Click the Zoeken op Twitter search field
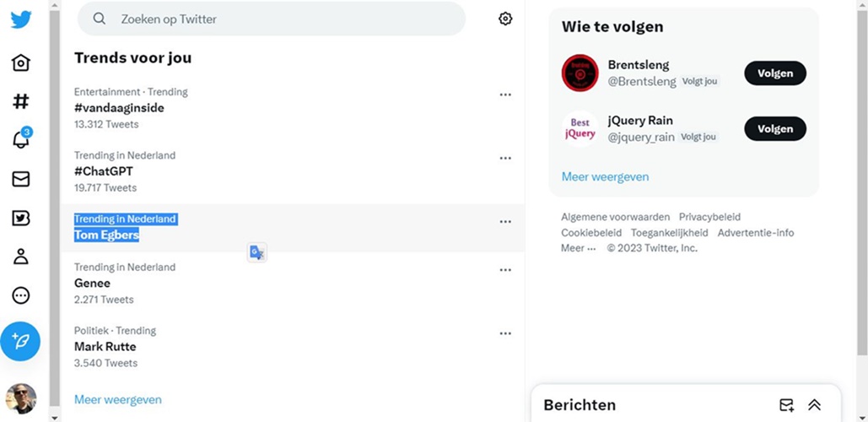Viewport: 868px width, 422px height. [x=272, y=19]
